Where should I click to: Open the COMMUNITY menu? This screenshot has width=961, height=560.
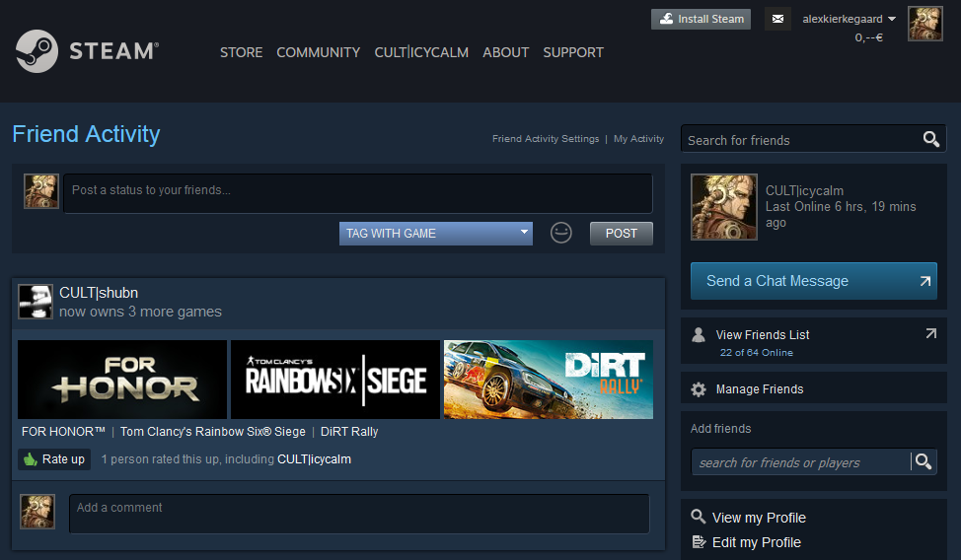point(318,52)
